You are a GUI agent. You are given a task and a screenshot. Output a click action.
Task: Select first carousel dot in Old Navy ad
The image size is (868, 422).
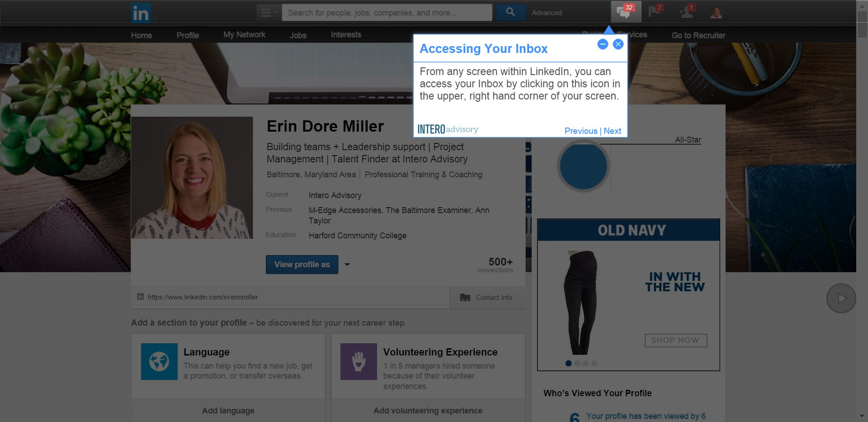(569, 363)
